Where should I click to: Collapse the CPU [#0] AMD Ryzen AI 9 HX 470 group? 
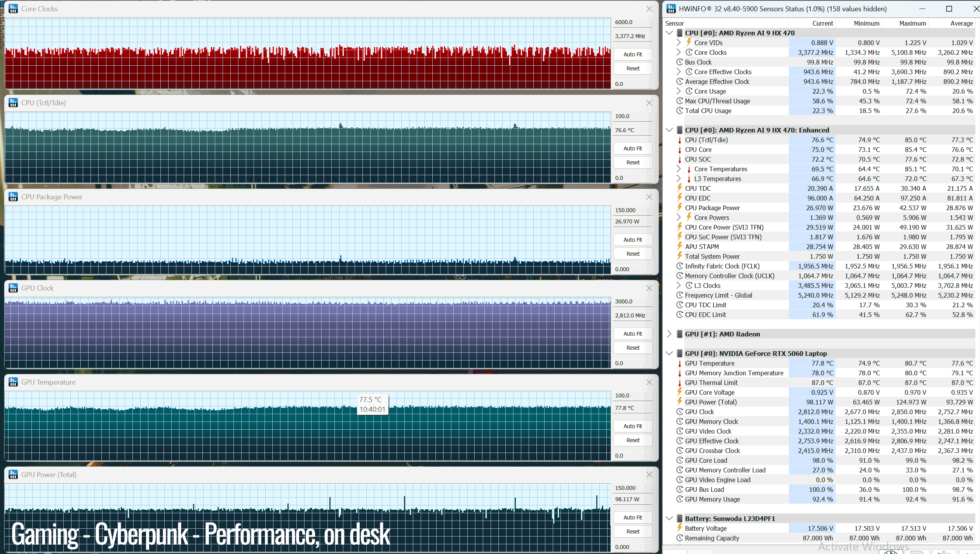(669, 33)
